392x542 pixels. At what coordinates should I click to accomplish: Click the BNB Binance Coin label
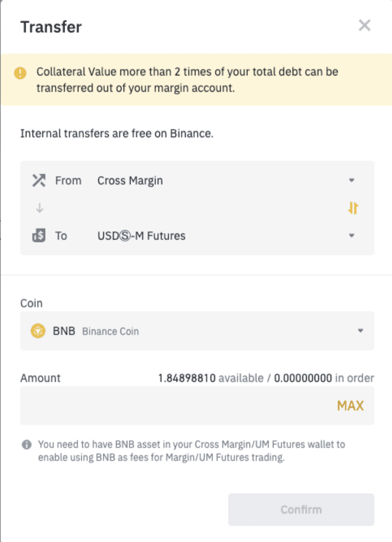(96, 331)
